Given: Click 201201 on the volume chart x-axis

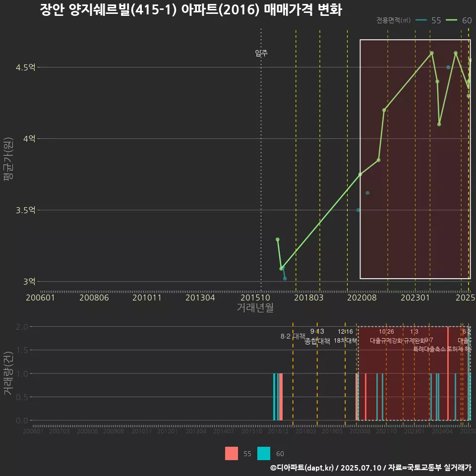Looking at the screenshot, I should (167, 431).
